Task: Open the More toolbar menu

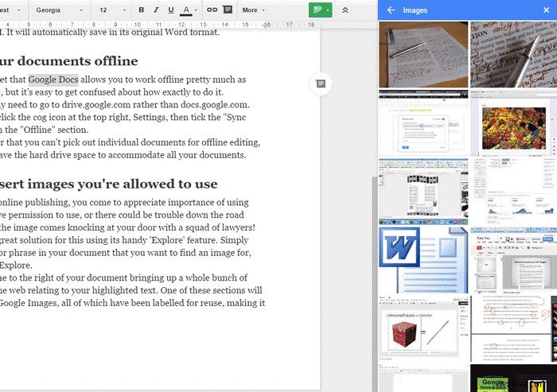Action: [253, 10]
